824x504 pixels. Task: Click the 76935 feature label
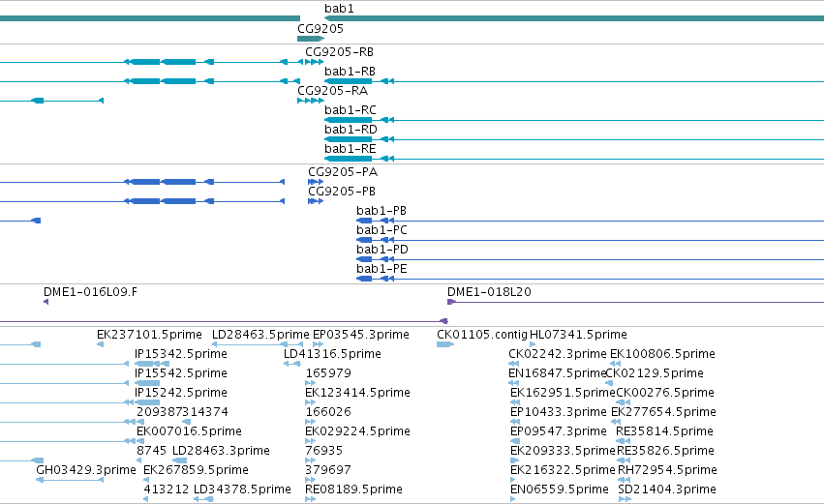click(323, 451)
